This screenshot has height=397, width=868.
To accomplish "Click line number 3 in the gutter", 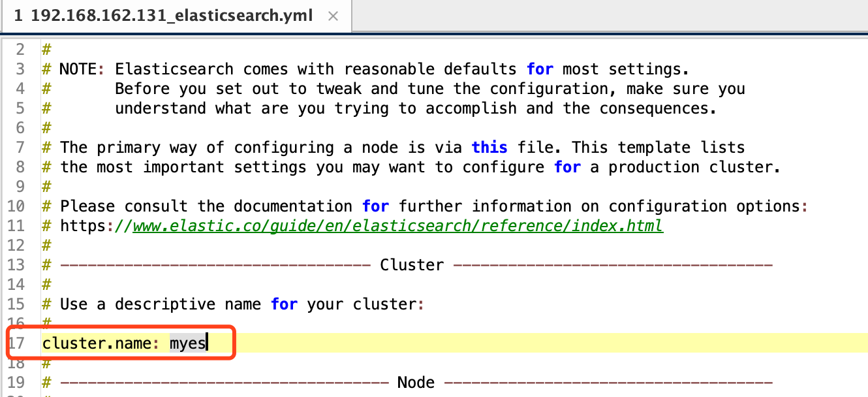I will point(20,69).
